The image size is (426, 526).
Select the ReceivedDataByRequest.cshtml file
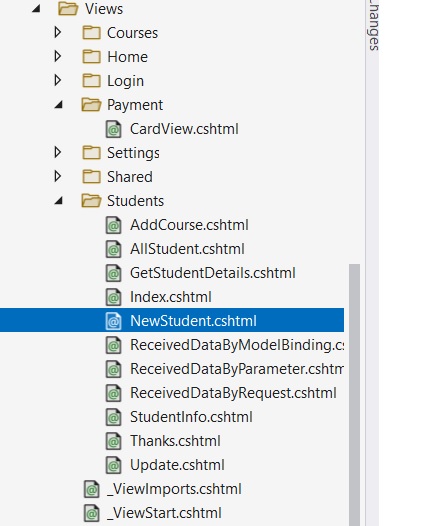(233, 393)
